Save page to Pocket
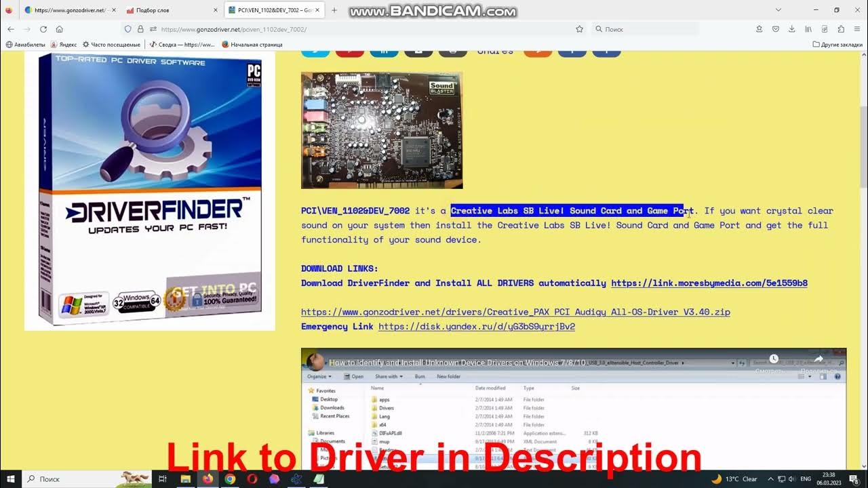This screenshot has width=868, height=488. coord(776,29)
